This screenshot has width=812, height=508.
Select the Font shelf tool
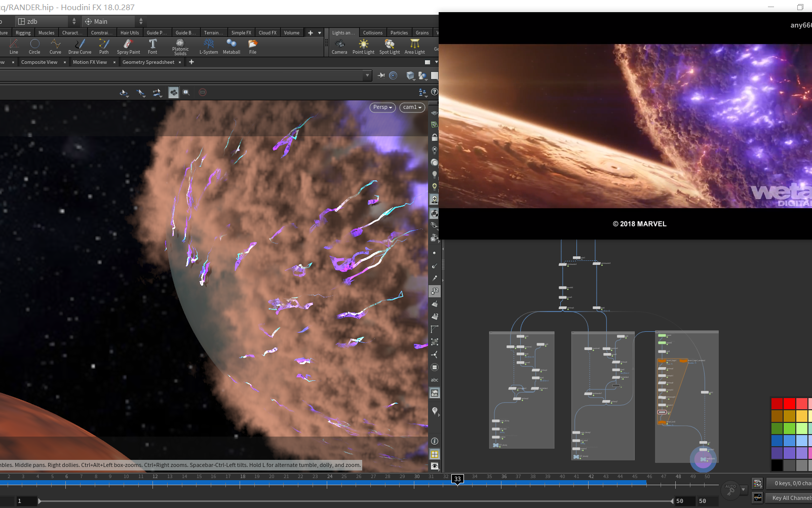152,47
